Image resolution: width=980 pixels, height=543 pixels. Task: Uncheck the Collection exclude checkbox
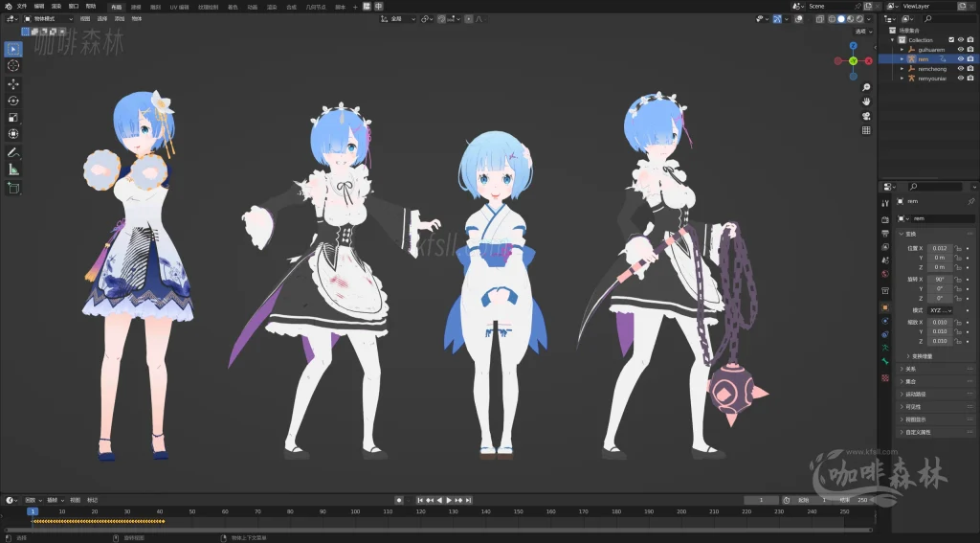pos(952,40)
